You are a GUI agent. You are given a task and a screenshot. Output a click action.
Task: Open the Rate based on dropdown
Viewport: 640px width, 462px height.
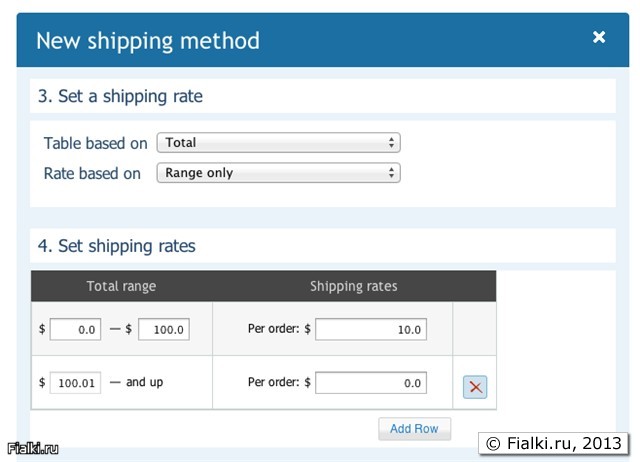pos(278,173)
